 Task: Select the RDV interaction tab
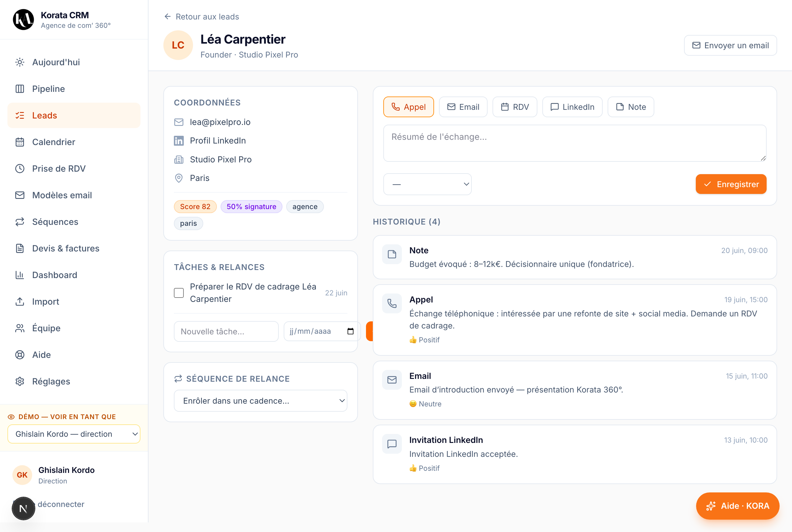pos(515,107)
